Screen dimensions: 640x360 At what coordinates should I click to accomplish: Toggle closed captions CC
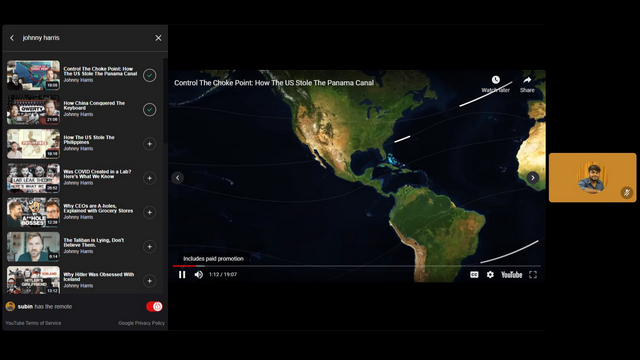tap(474, 275)
